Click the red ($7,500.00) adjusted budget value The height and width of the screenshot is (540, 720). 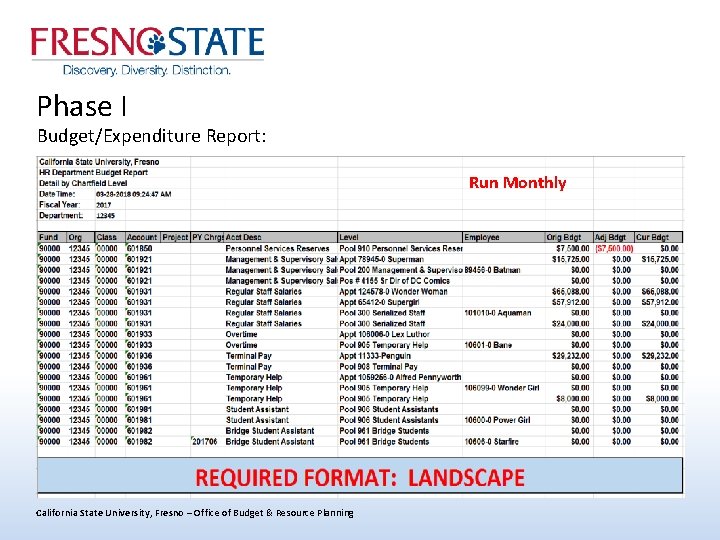(x=614, y=248)
